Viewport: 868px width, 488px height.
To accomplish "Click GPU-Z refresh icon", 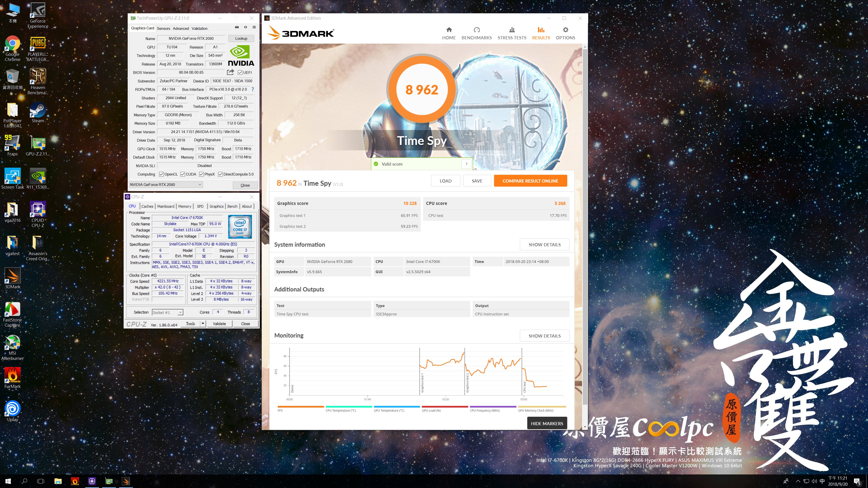I will click(x=246, y=27).
